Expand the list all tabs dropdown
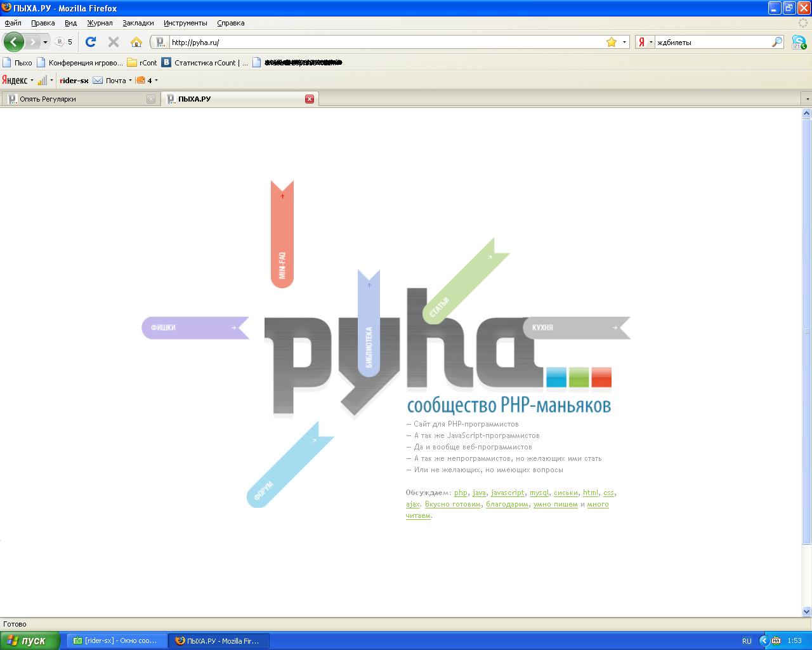The height and width of the screenshot is (650, 812). [x=806, y=99]
